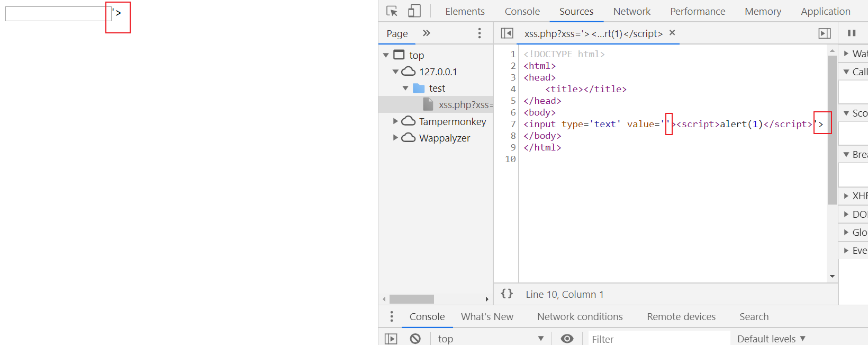Image resolution: width=868 pixels, height=345 pixels.
Task: Open the Network tab
Action: click(x=632, y=11)
